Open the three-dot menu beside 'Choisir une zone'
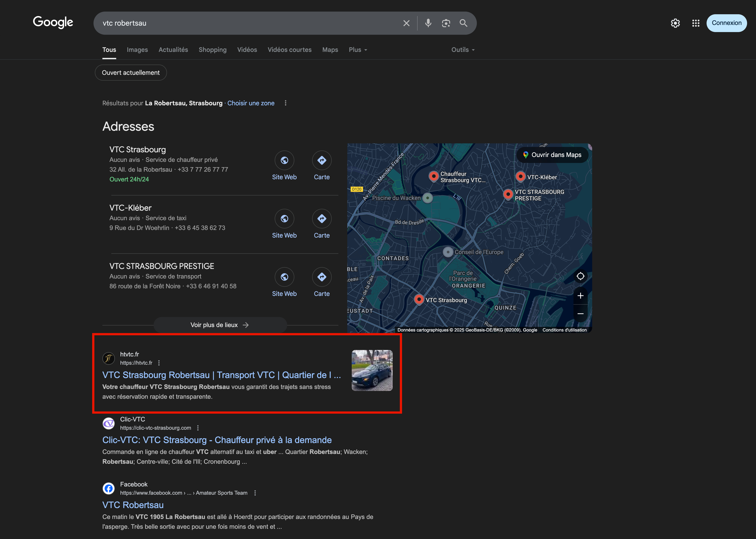 pos(285,103)
